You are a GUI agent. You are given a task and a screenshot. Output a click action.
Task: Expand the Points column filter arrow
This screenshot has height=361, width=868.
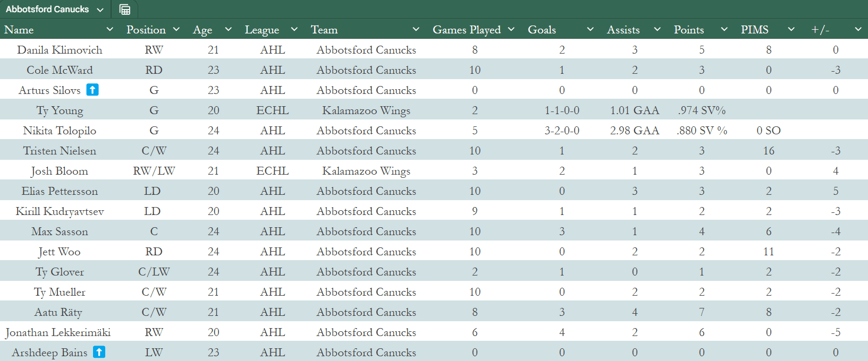coord(724,29)
